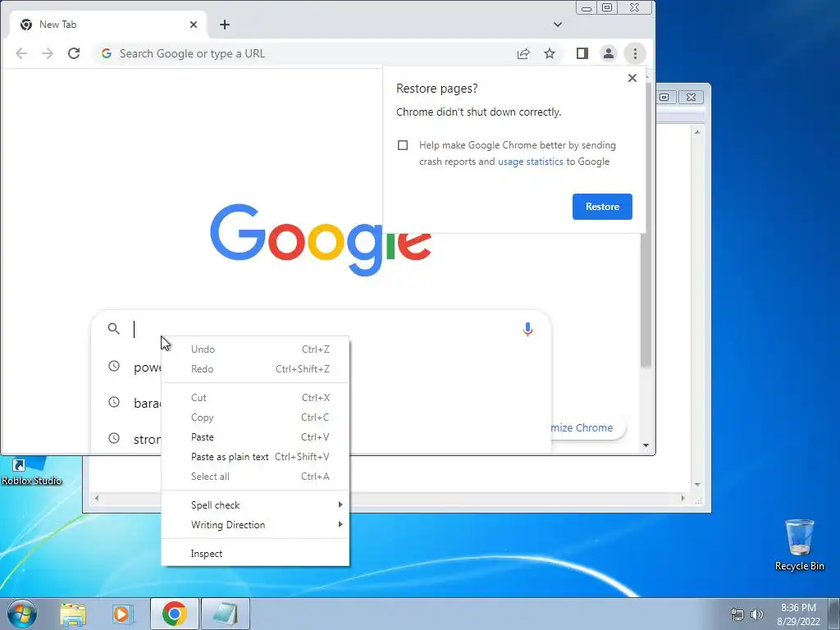Open a new tab with the plus icon
Image resolution: width=840 pixels, height=630 pixels.
[225, 25]
